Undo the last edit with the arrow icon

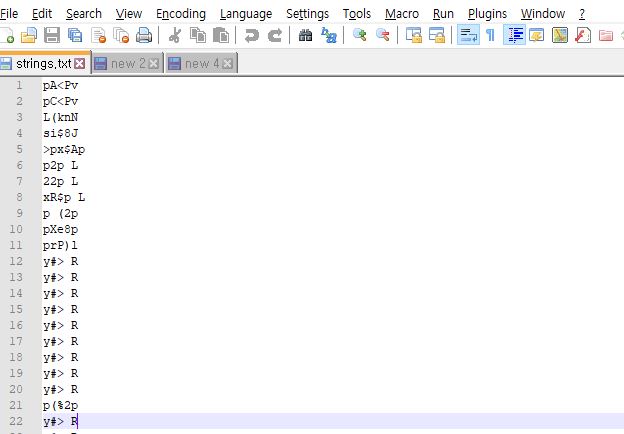coord(252,35)
